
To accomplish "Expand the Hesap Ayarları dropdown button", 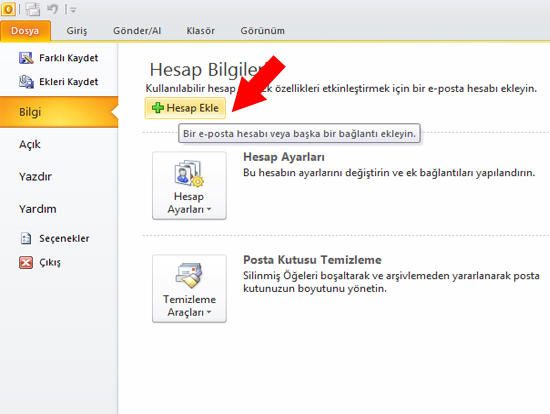I will 189,186.
